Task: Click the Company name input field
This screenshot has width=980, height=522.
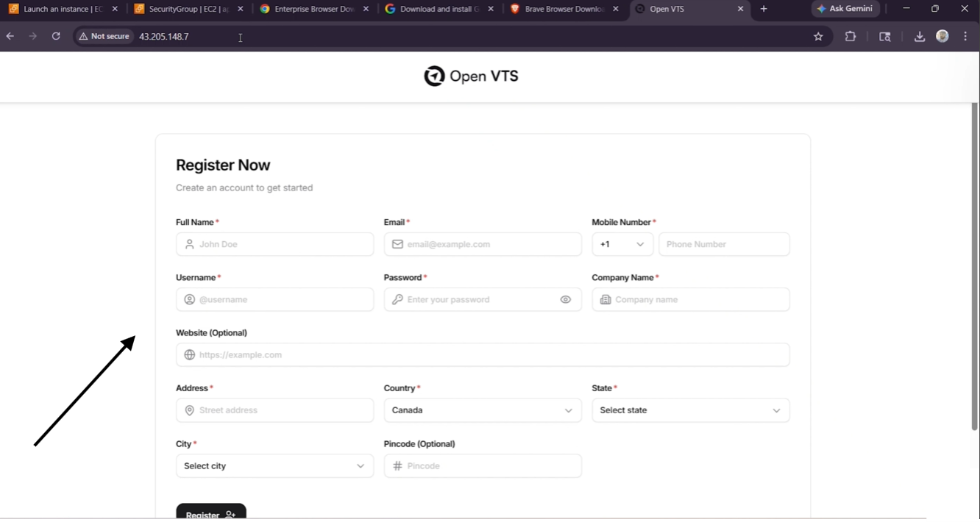Action: pyautogui.click(x=691, y=299)
